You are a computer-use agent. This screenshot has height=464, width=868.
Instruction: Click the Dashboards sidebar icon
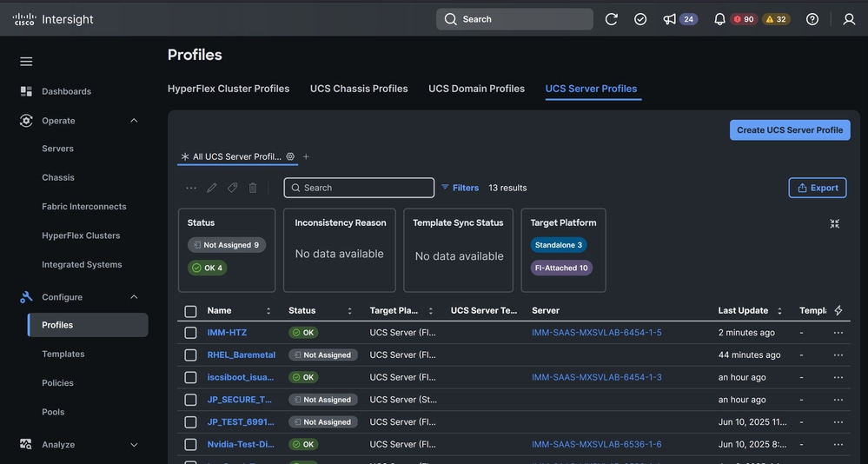click(x=26, y=91)
